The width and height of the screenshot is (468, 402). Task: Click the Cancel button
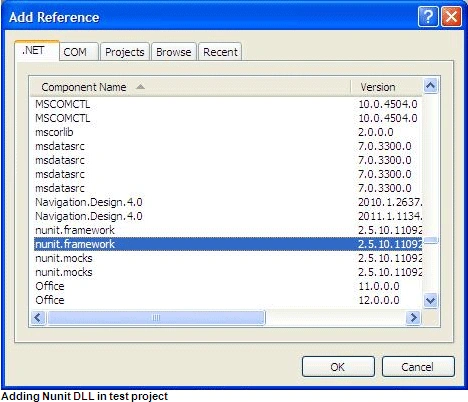pos(418,367)
